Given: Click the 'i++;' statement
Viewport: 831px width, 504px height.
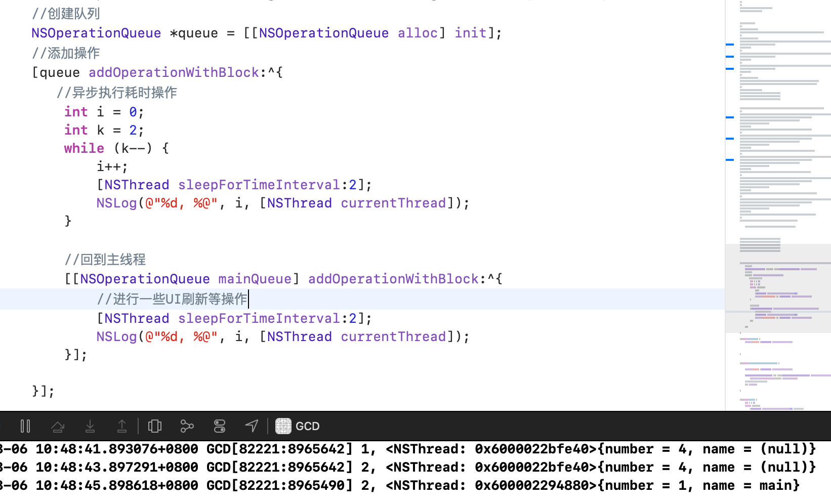Looking at the screenshot, I should click(x=112, y=166).
